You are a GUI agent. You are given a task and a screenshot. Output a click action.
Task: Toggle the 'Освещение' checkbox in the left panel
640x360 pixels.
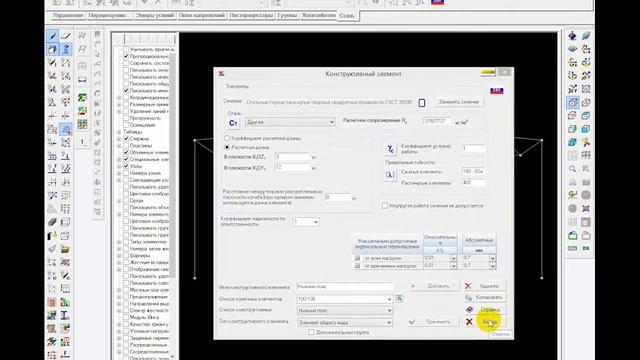click(x=126, y=125)
